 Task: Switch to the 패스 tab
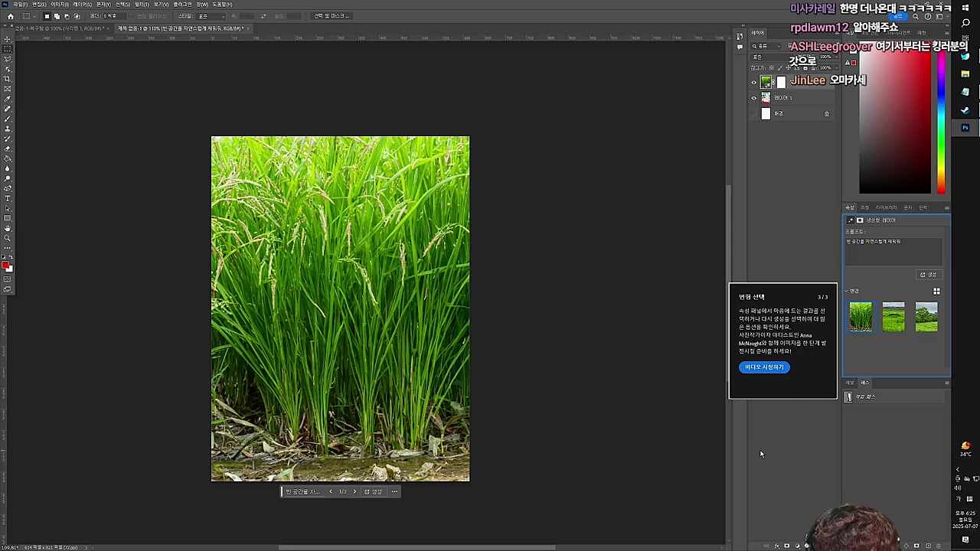[x=865, y=383]
